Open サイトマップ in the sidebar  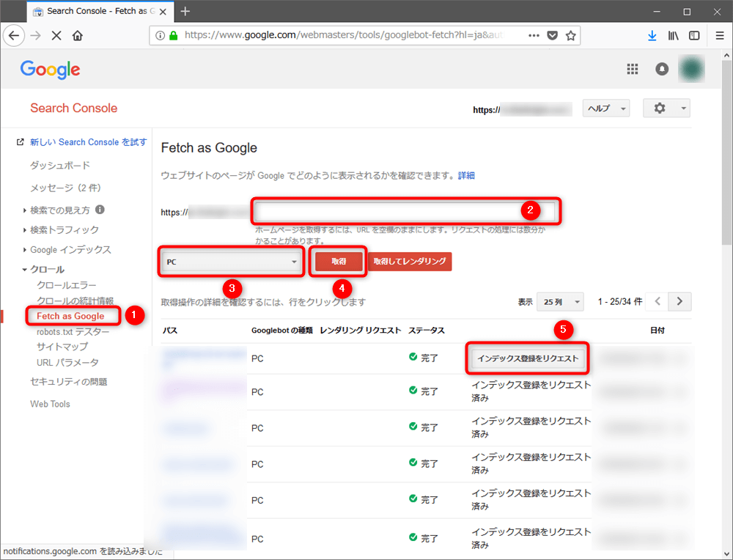pyautogui.click(x=62, y=347)
